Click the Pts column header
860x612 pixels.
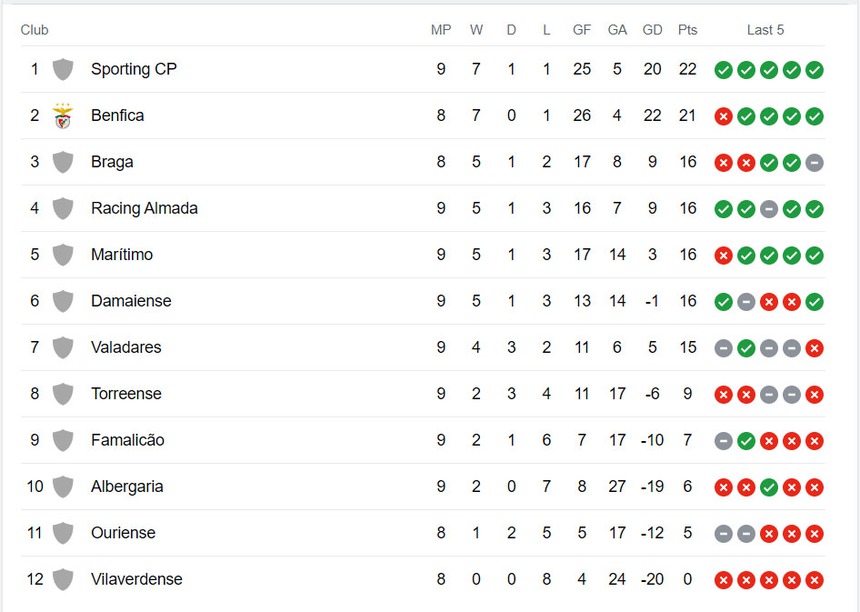[687, 30]
